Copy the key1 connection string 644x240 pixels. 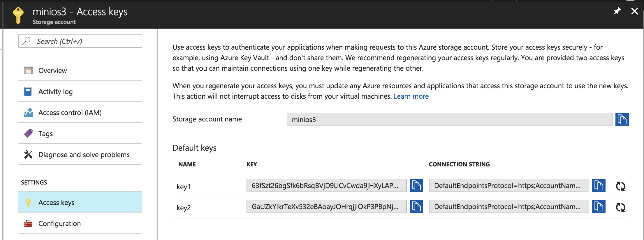coord(599,185)
